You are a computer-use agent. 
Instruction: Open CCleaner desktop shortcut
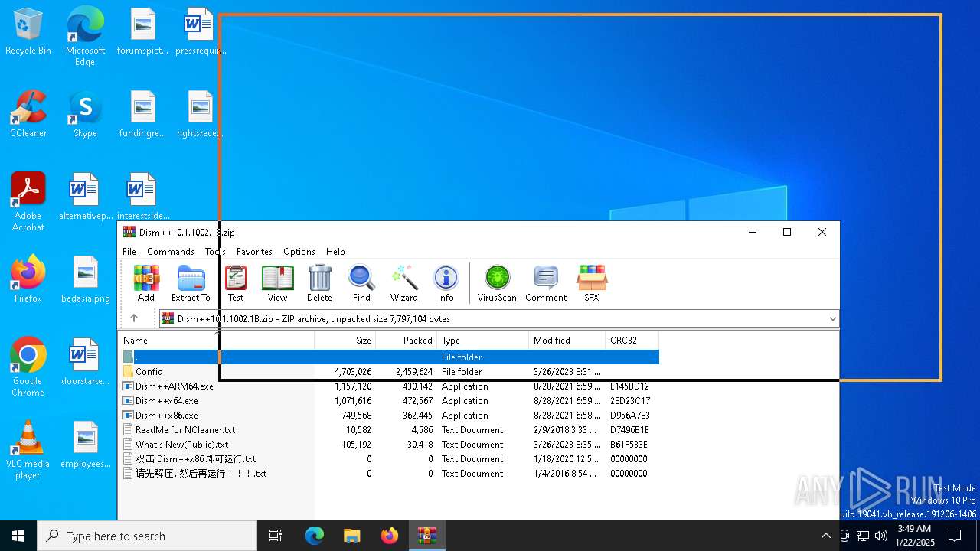(28, 114)
